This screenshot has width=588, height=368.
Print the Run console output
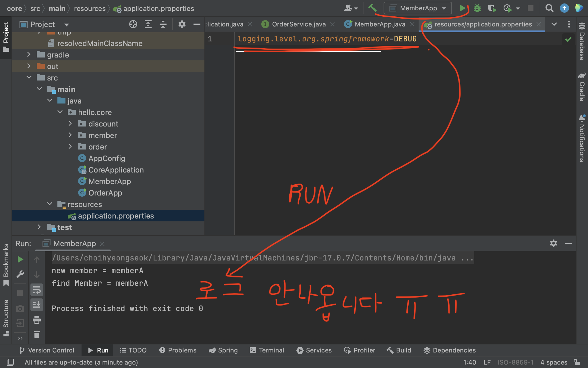pos(37,320)
